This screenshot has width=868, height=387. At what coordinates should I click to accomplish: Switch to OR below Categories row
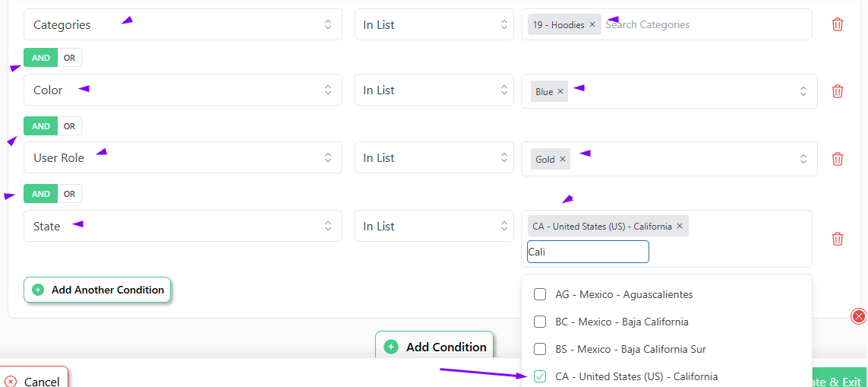(x=69, y=58)
